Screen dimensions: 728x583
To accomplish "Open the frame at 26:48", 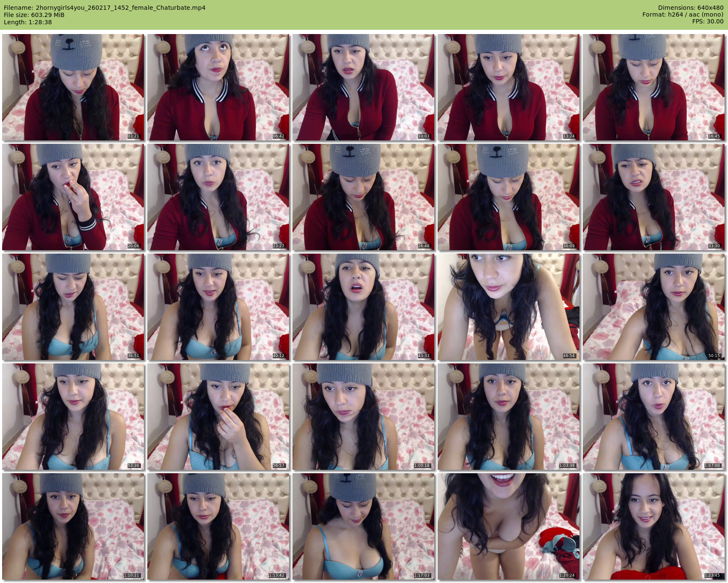I will 363,197.
